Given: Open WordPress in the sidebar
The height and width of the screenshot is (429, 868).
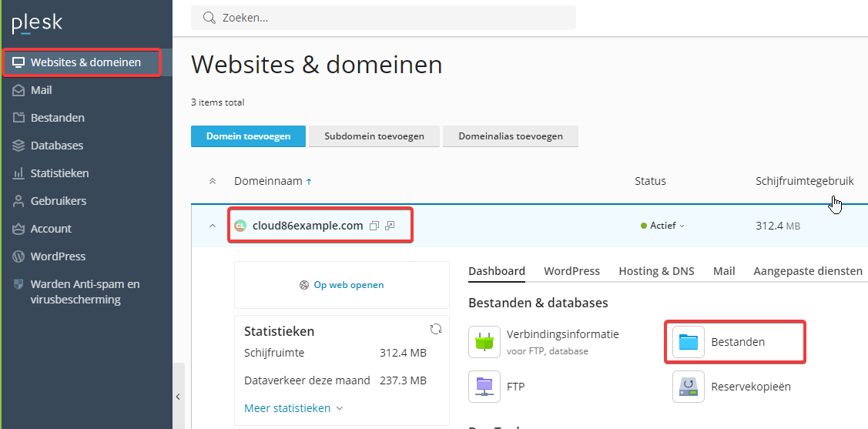Looking at the screenshot, I should click(58, 256).
